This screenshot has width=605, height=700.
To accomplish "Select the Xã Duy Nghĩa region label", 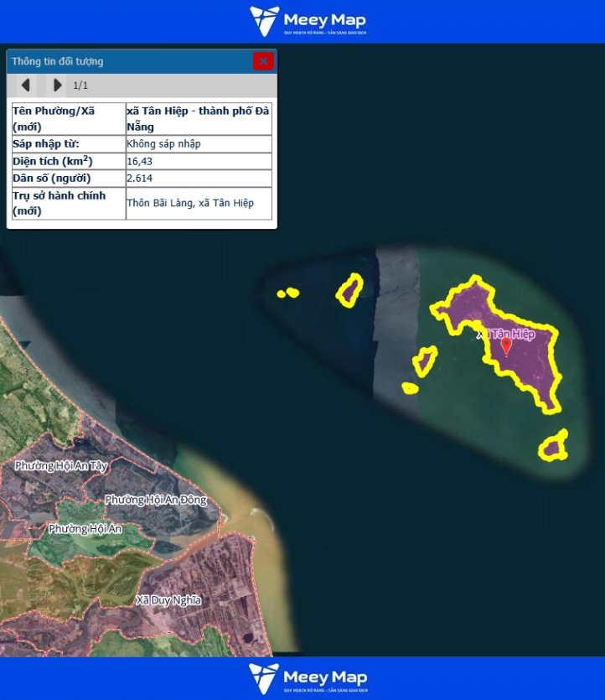I will tap(168, 600).
